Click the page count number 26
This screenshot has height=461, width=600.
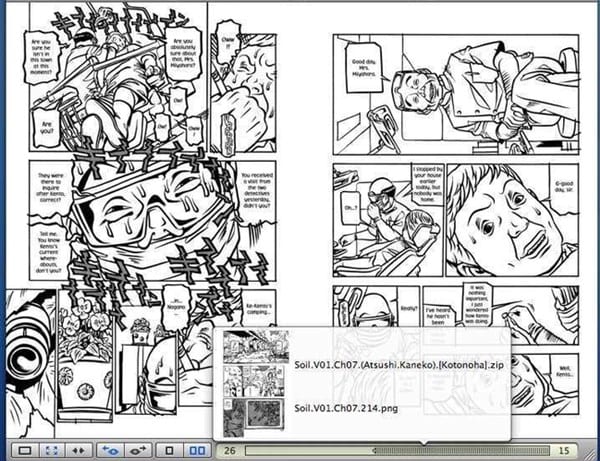tap(230, 451)
